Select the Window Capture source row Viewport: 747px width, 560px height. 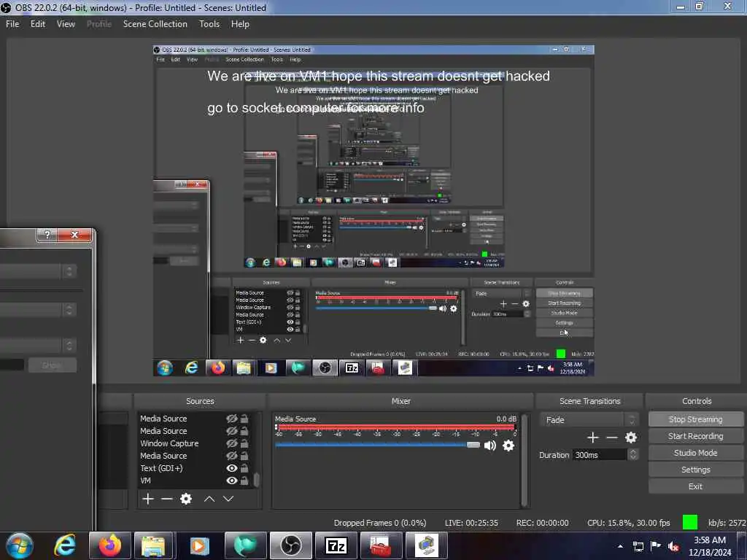coord(196,443)
